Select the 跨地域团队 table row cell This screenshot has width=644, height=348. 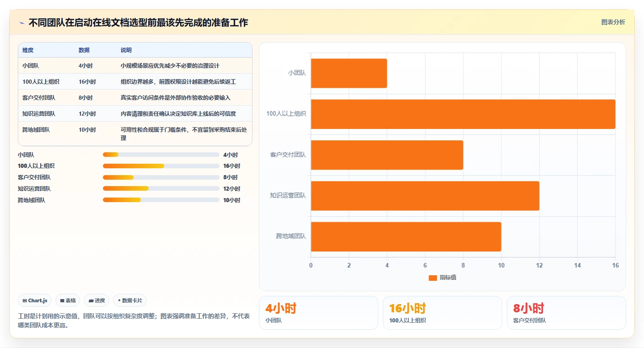36,130
